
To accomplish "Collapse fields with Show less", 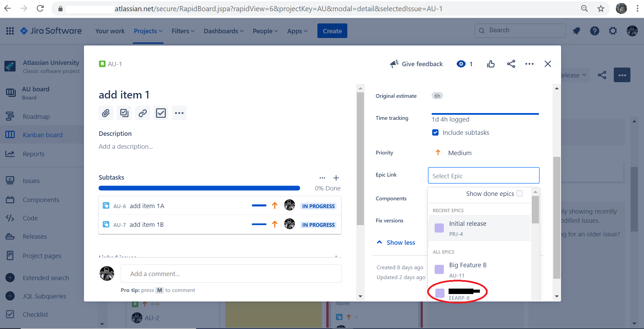I will (396, 242).
